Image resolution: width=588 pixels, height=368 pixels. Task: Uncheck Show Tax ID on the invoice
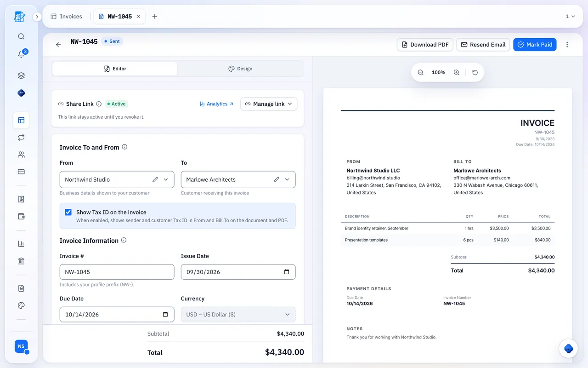click(68, 212)
